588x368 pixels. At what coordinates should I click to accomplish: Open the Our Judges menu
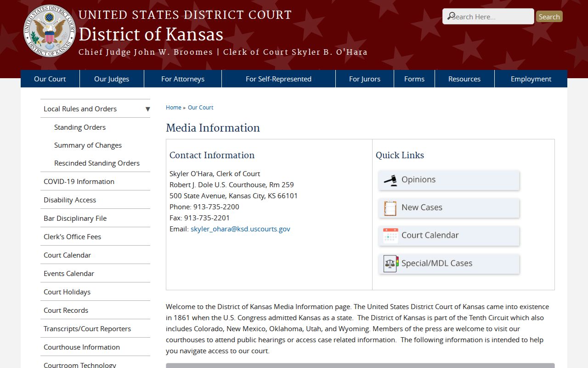coord(112,79)
